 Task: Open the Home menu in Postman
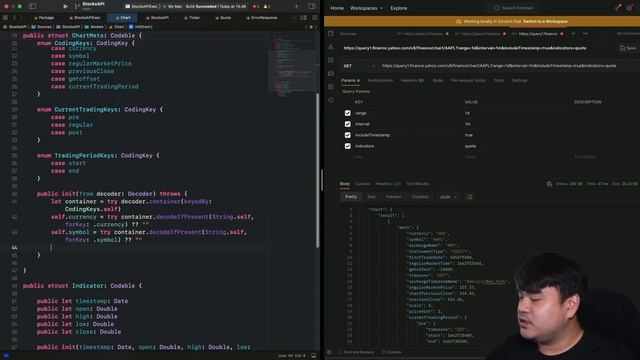click(337, 8)
